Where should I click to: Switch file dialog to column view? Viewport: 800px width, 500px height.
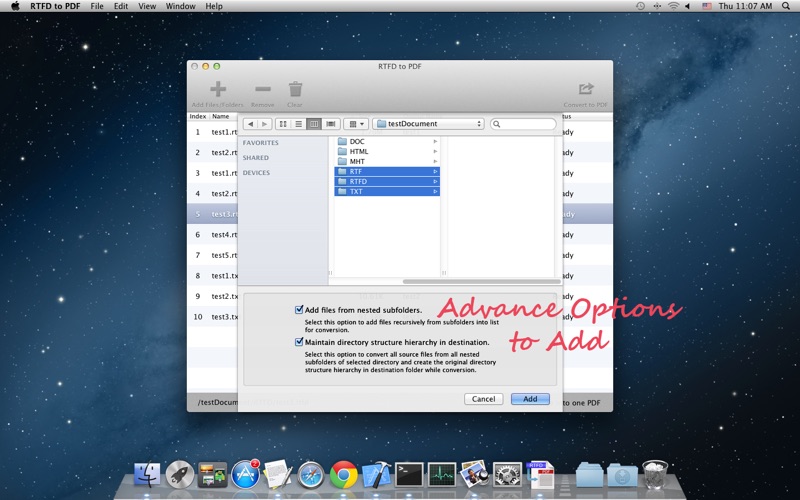coord(314,124)
